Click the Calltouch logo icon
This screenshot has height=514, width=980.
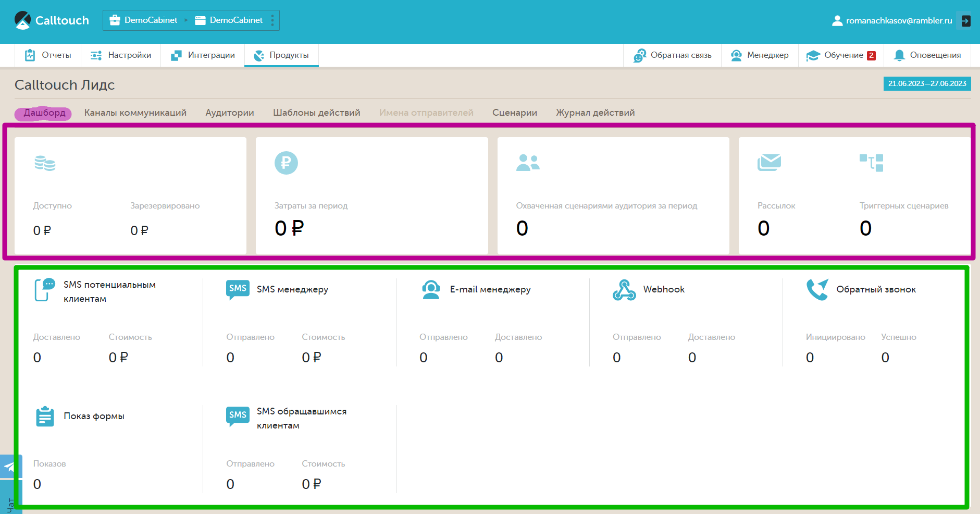coord(22,20)
